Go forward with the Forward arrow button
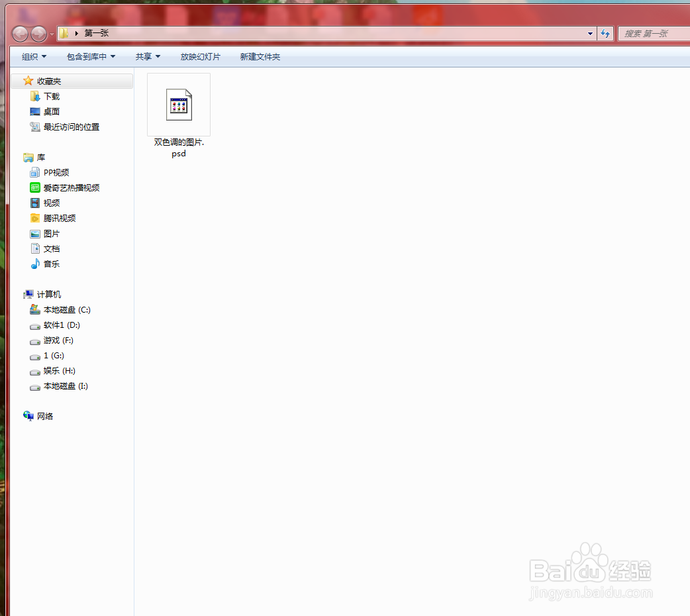This screenshot has width=690, height=616. click(38, 34)
